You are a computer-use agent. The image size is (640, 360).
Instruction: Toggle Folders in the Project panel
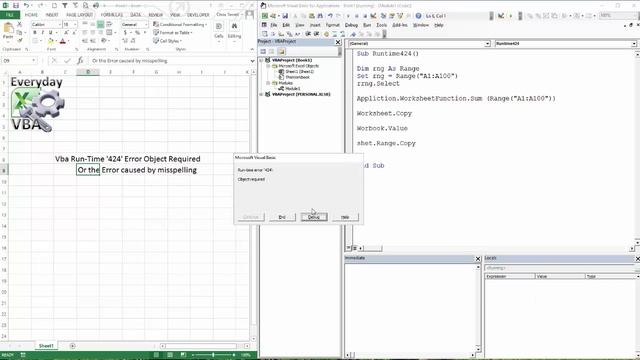pos(281,51)
